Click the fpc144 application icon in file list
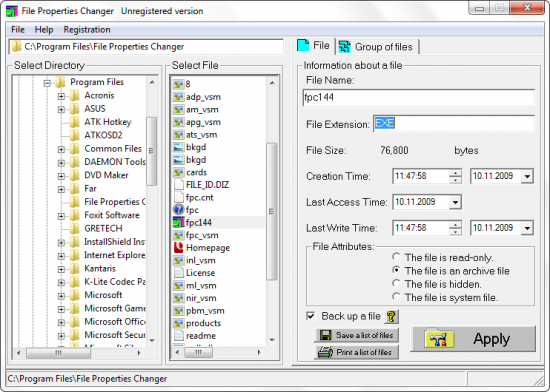This screenshot has height=392, width=550. pyautogui.click(x=179, y=222)
